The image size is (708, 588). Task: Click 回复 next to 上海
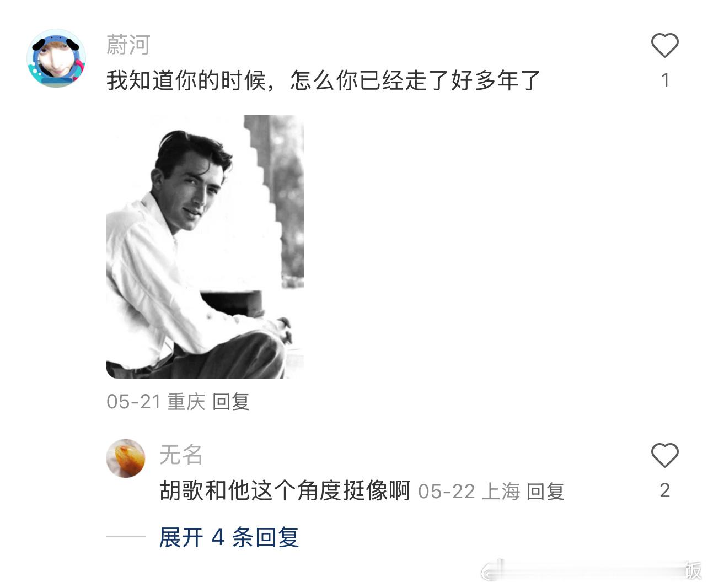(545, 491)
